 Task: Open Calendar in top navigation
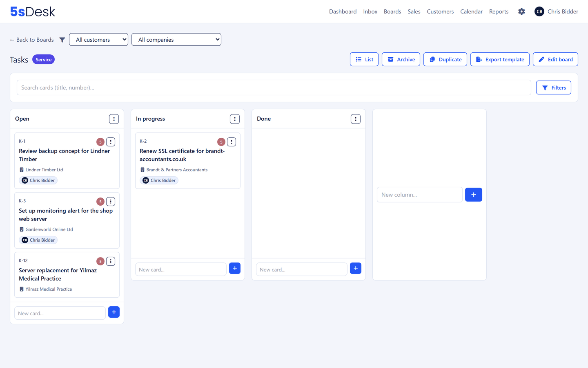471,11
